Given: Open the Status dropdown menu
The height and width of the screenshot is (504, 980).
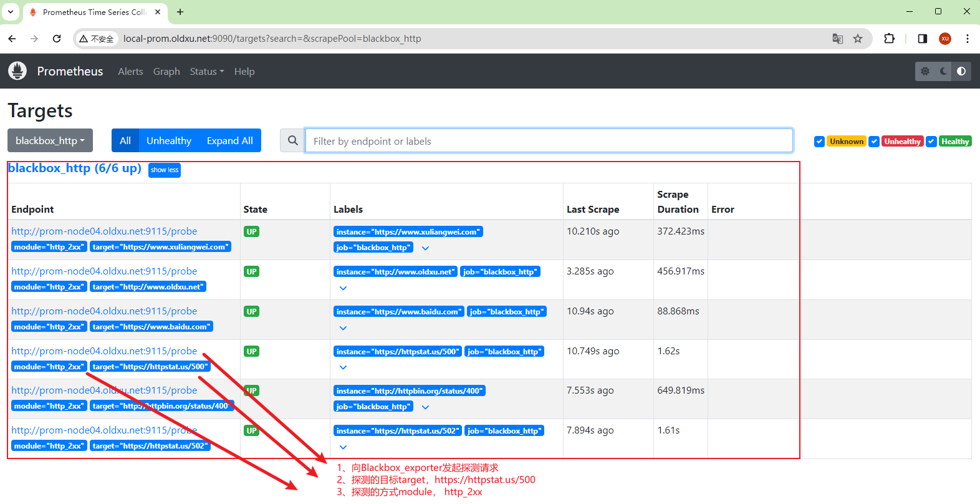Looking at the screenshot, I should click(207, 71).
